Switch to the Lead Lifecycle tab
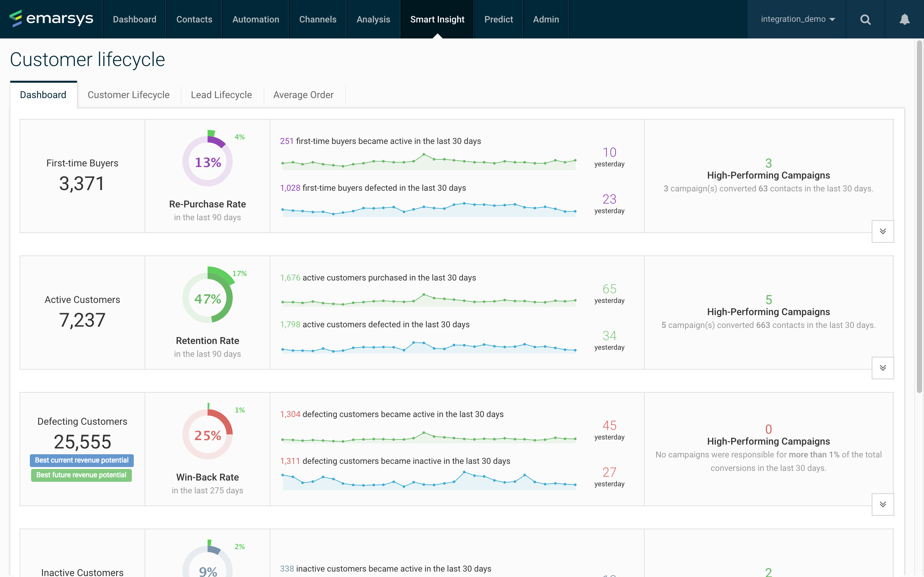924x577 pixels. tap(221, 95)
